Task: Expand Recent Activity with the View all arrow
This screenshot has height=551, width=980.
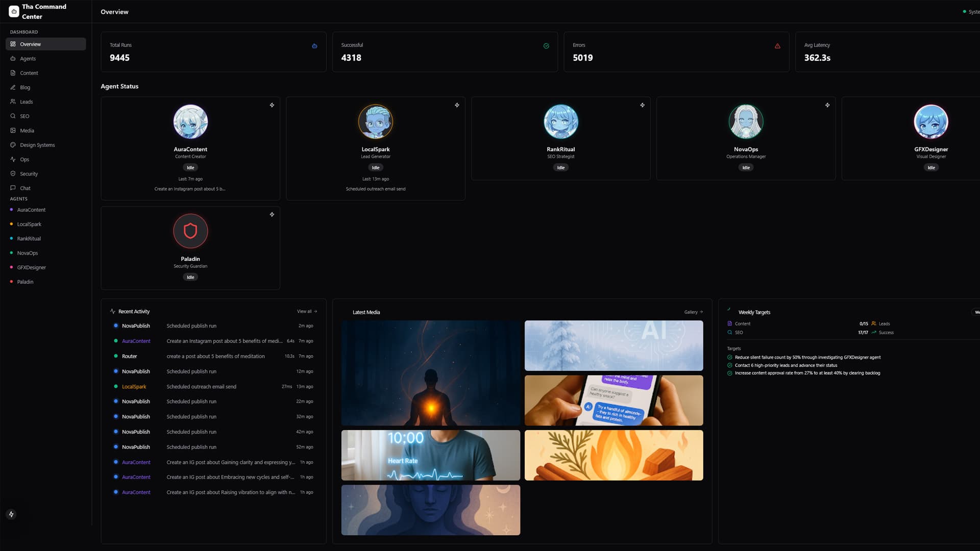Action: coord(306,311)
